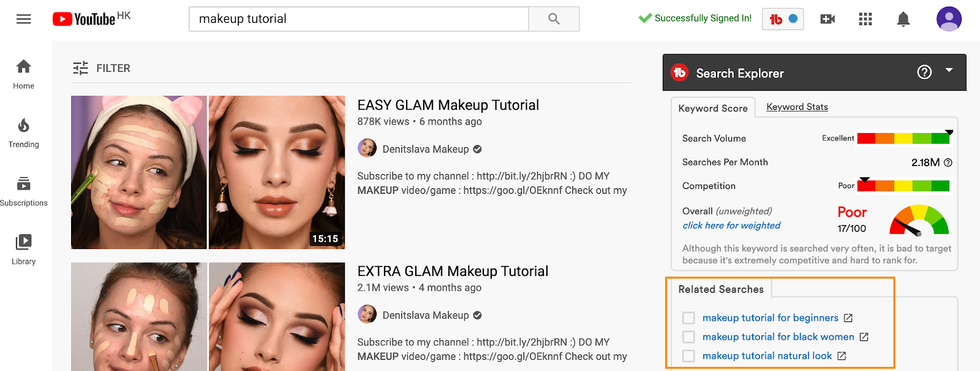Open black women search external icon
This screenshot has height=371, width=980.
click(864, 337)
